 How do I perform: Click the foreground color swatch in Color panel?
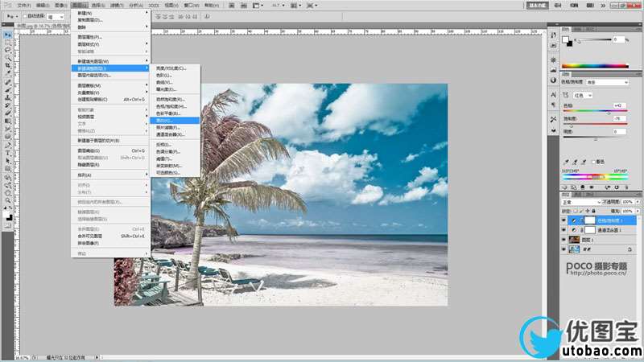point(566,39)
